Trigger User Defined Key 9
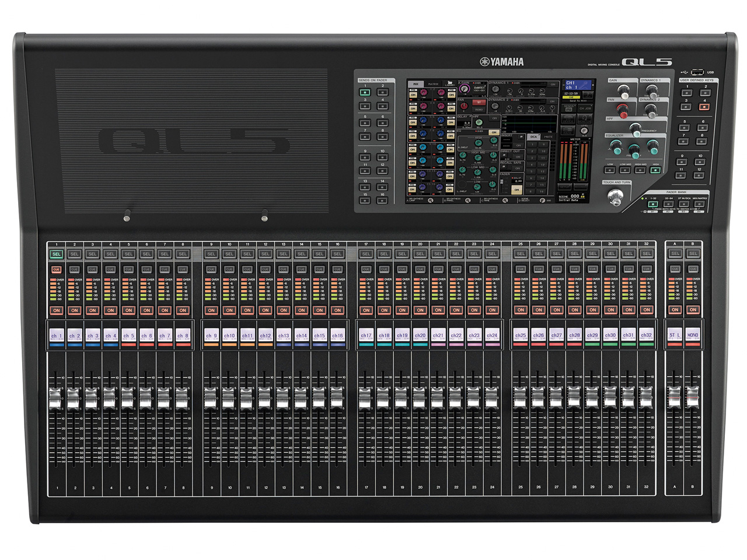 click(682, 162)
